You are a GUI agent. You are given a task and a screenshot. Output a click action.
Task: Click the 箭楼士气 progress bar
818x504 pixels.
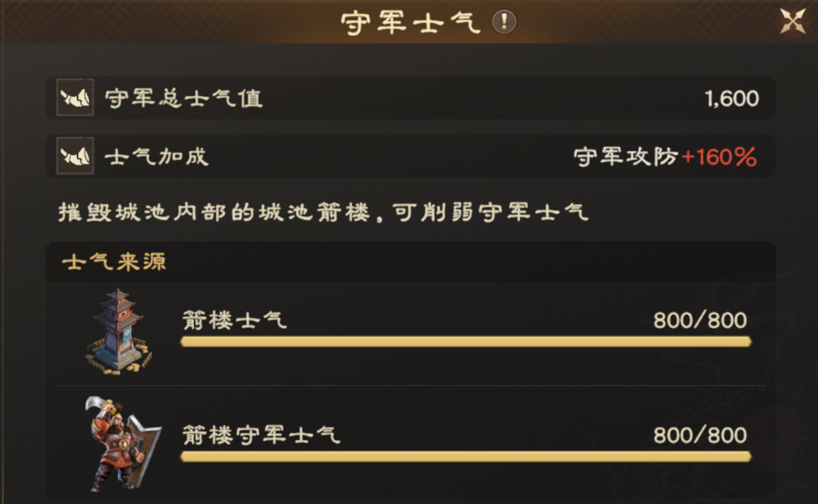(x=466, y=342)
